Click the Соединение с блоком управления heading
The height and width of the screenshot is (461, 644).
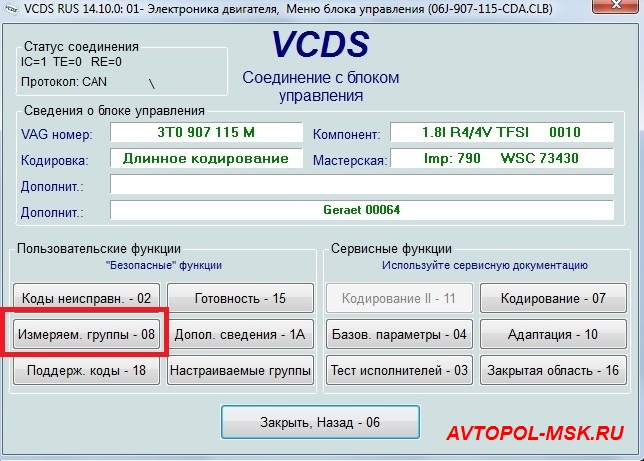pyautogui.click(x=321, y=86)
